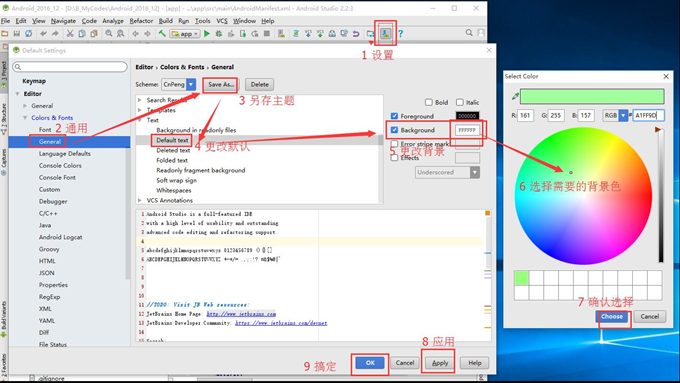Expand the VCS Annotations group
The height and width of the screenshot is (383, 680).
pos(140,200)
